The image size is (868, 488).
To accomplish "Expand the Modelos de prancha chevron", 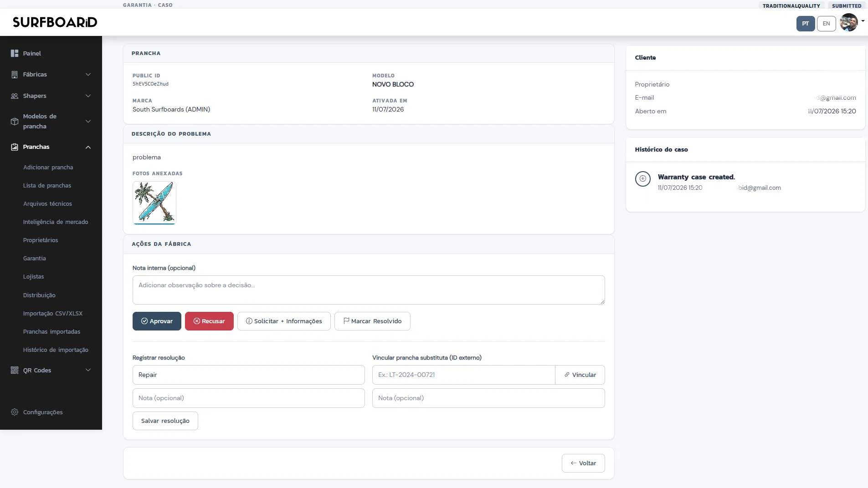I will tap(88, 121).
